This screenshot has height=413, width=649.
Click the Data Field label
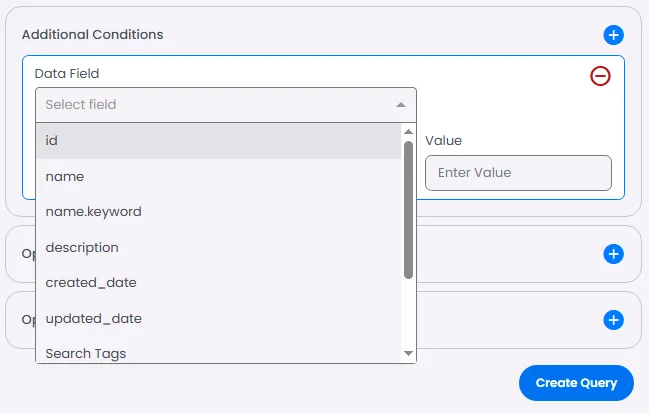tap(67, 74)
